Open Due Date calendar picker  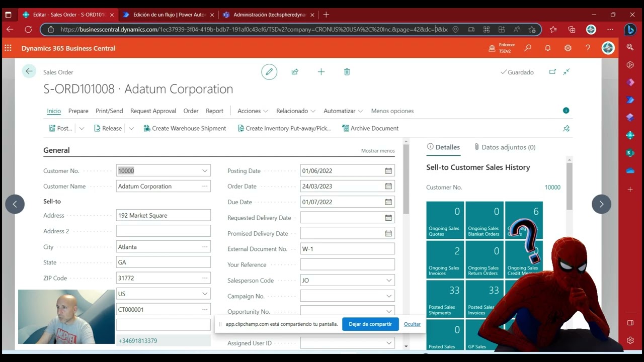tap(388, 202)
